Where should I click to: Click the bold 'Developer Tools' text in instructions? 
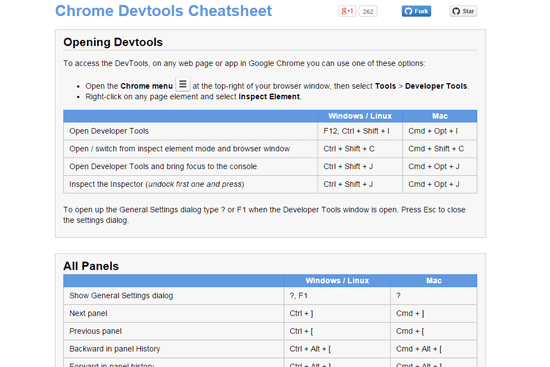point(436,86)
